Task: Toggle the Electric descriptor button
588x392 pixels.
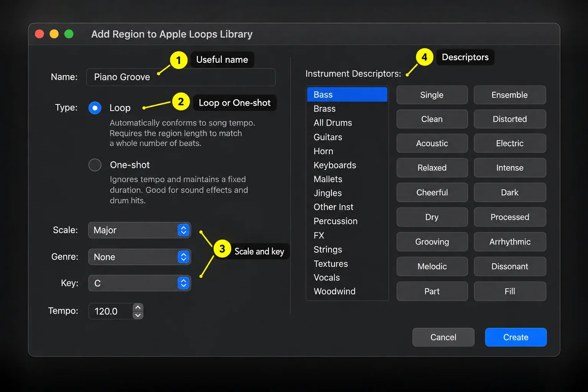Action: (510, 143)
